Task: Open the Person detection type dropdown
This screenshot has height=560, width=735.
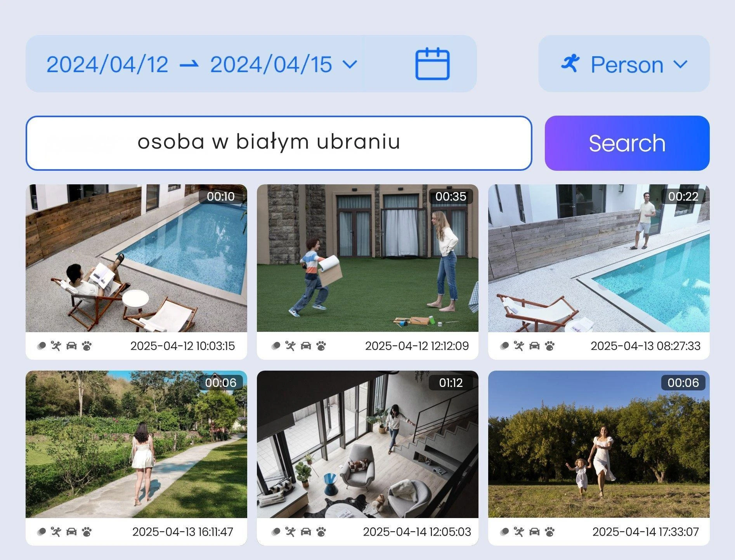Action: tap(624, 64)
